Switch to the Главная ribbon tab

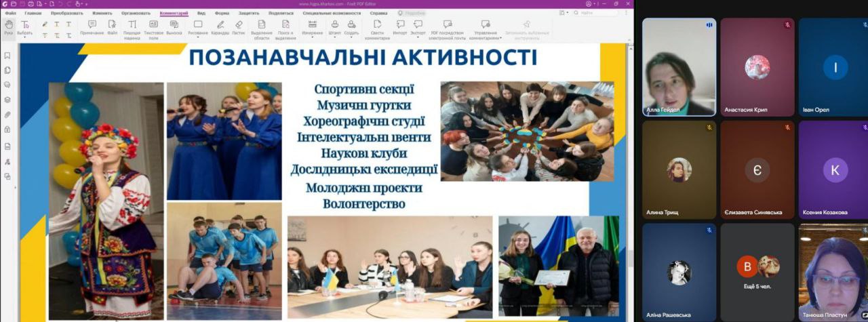[x=33, y=13]
